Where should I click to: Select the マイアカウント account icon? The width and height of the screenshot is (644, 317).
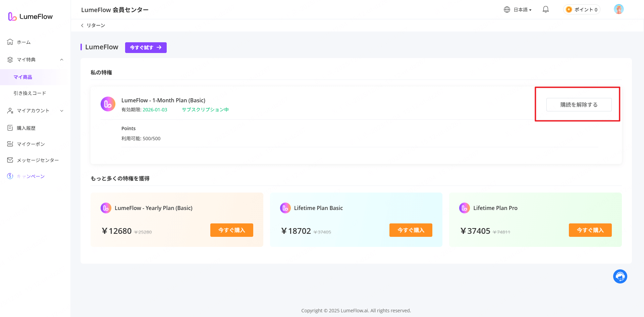tap(9, 110)
